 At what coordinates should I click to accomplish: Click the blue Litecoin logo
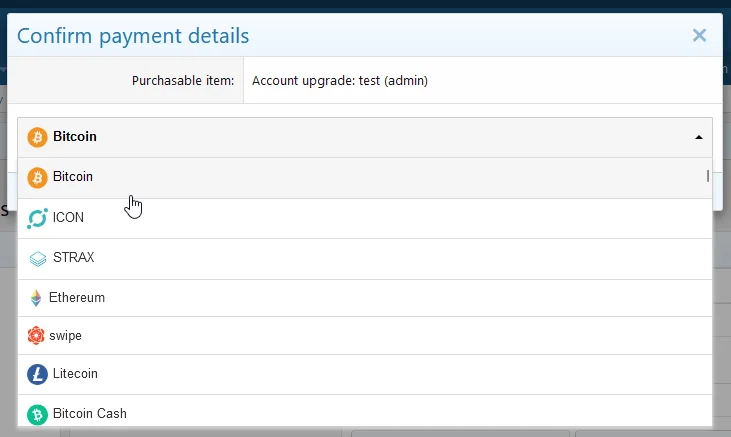[x=38, y=374]
